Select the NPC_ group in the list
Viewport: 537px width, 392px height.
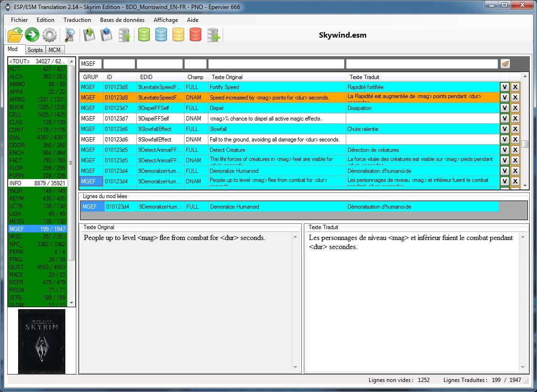37,244
